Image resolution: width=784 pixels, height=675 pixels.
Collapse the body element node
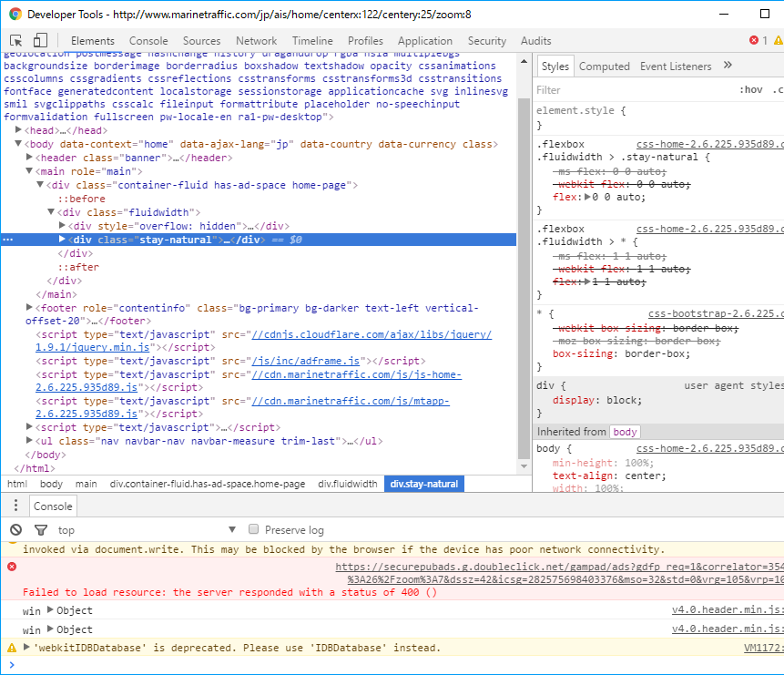coord(18,144)
